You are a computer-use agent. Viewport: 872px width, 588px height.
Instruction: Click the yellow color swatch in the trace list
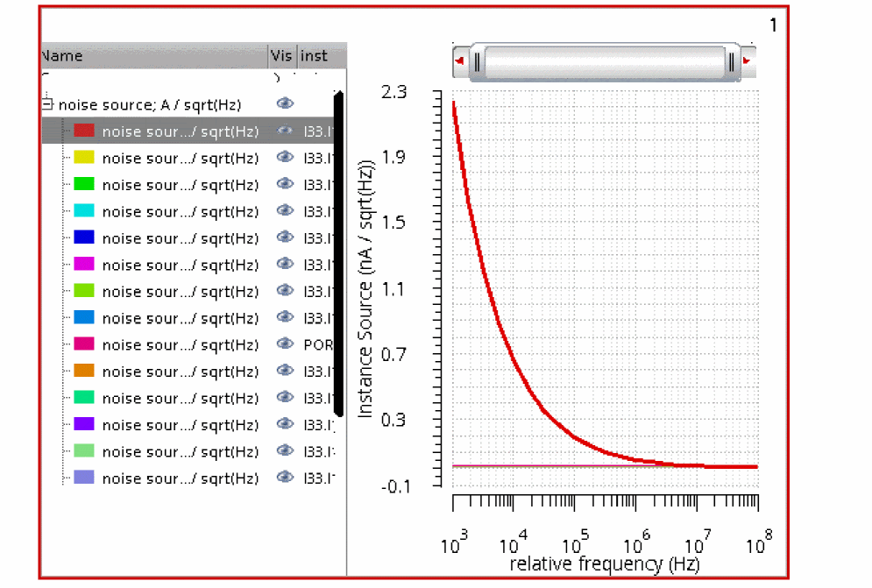pos(84,158)
